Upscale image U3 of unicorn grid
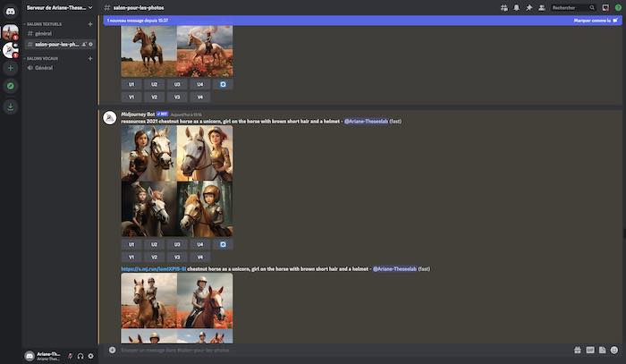 (177, 244)
